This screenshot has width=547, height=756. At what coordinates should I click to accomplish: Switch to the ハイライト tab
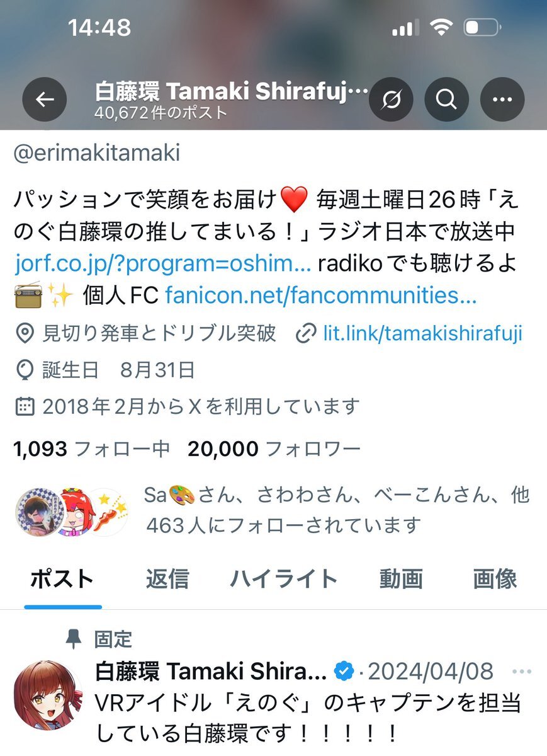pyautogui.click(x=283, y=578)
